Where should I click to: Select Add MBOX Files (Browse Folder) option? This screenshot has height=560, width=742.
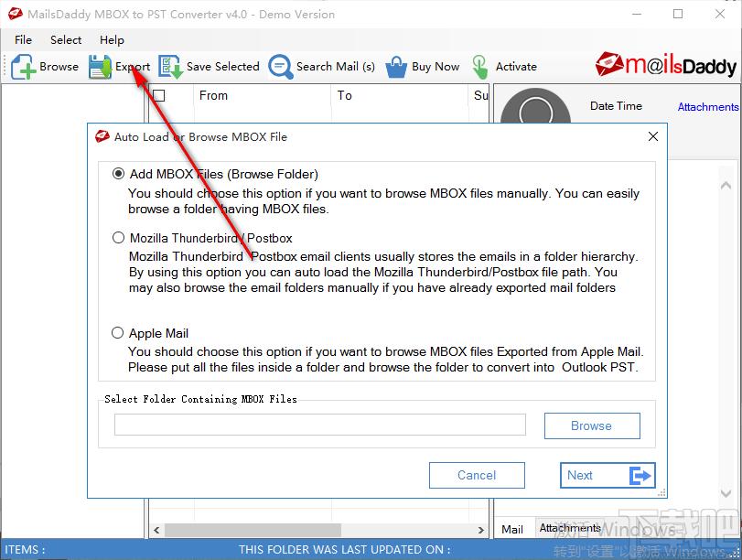(x=118, y=174)
